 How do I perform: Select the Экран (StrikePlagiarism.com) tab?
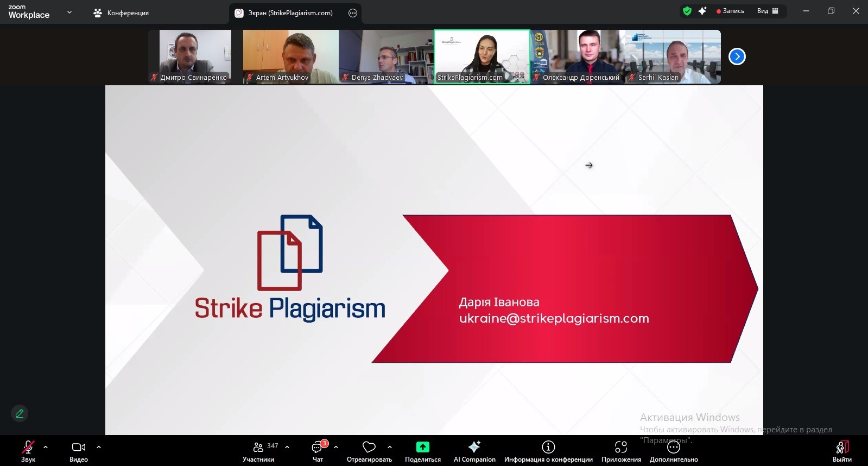point(290,13)
